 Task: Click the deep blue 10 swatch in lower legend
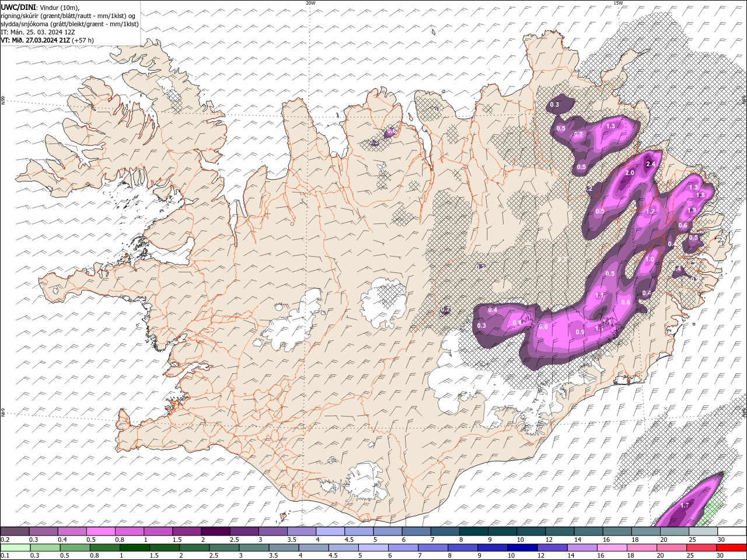[521, 548]
